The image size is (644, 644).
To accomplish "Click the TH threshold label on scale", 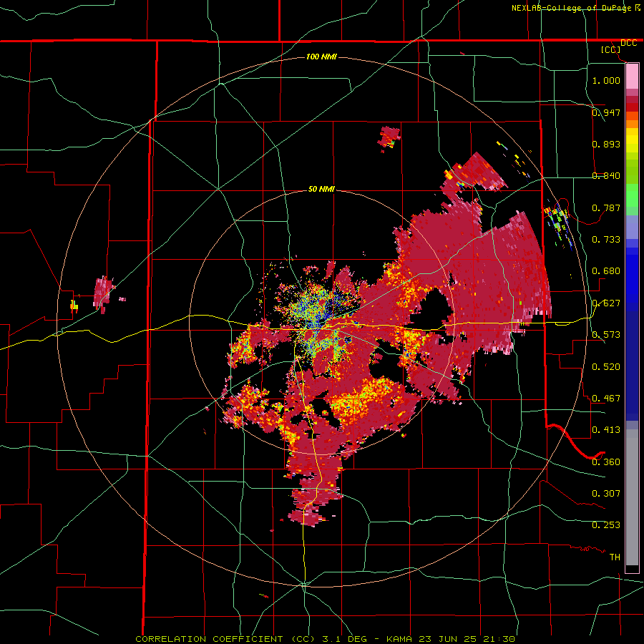I will coord(615,557).
